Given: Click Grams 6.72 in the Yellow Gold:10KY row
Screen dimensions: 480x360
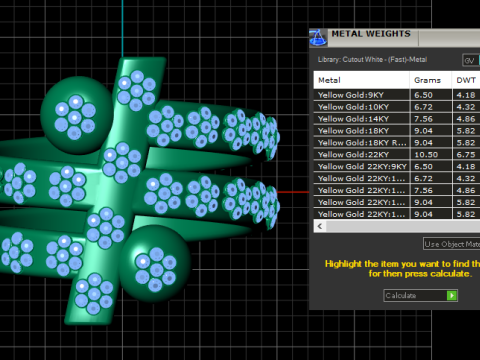Looking at the screenshot, I should point(423,107).
